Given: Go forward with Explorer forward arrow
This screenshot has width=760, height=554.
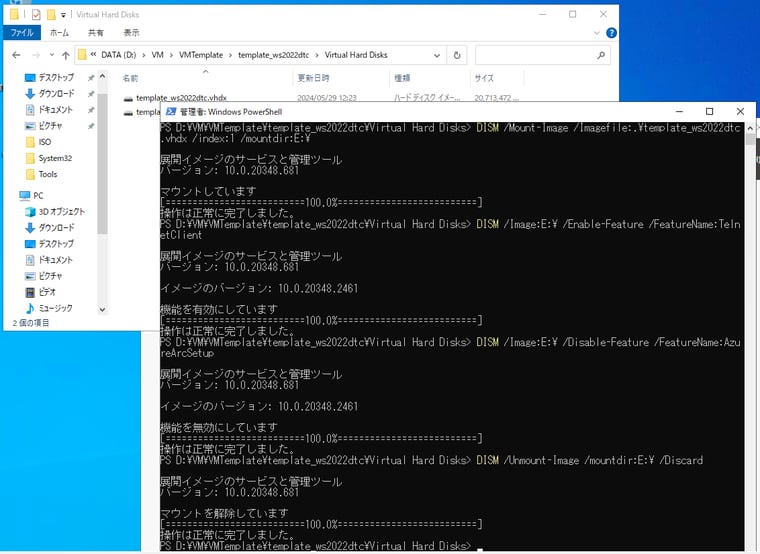Looking at the screenshot, I should coord(36,55).
